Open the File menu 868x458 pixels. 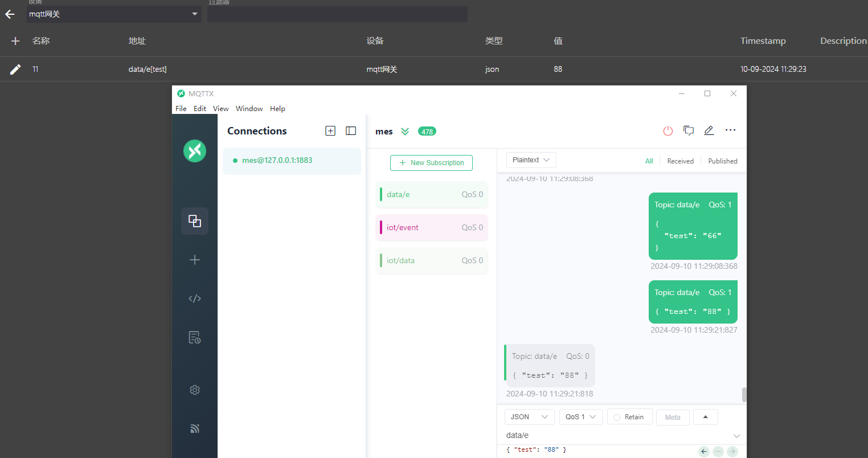(x=181, y=109)
